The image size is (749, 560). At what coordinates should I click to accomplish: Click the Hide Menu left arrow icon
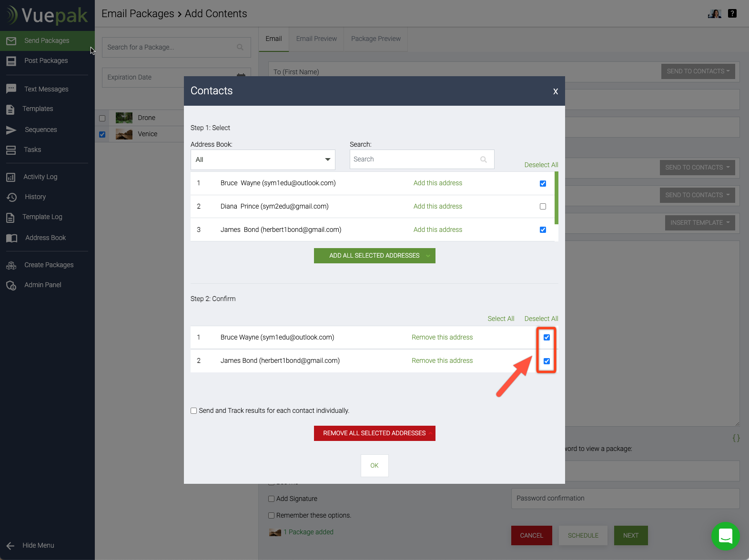[10, 546]
